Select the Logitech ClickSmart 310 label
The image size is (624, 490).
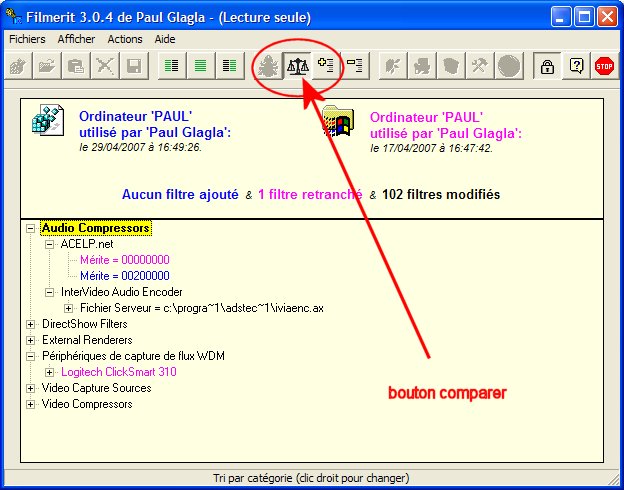119,372
